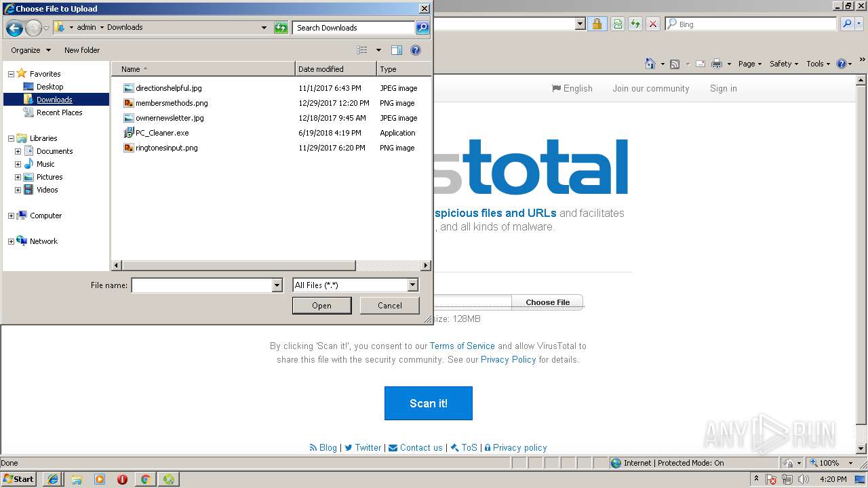Image resolution: width=868 pixels, height=488 pixels.
Task: Sort by Date modified column
Action: pyautogui.click(x=336, y=69)
